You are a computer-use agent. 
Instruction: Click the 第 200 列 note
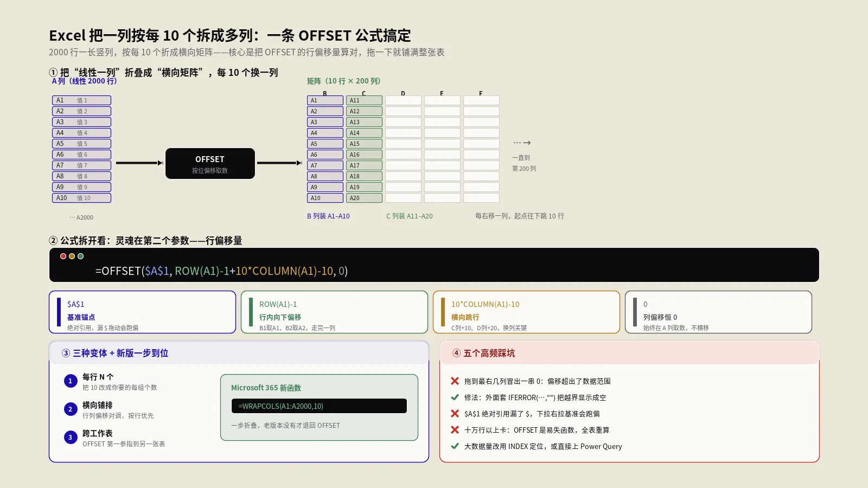[x=524, y=169]
